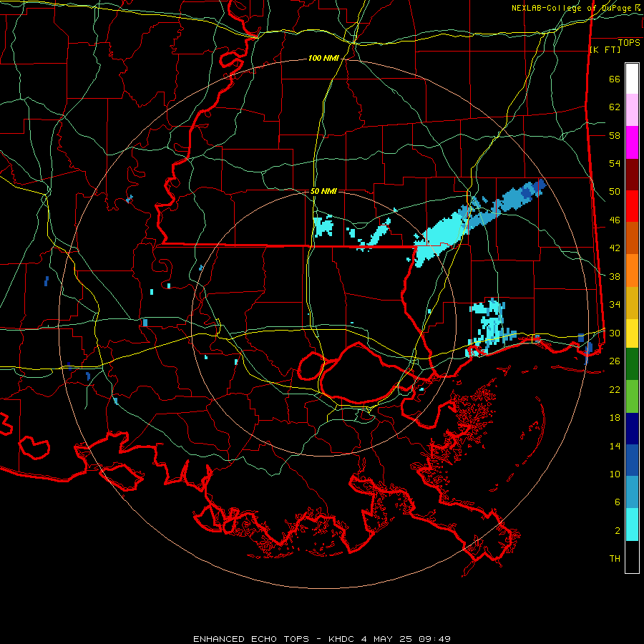Click the "100 NMI" range ring label
Screen dimensions: 644x644
click(323, 59)
